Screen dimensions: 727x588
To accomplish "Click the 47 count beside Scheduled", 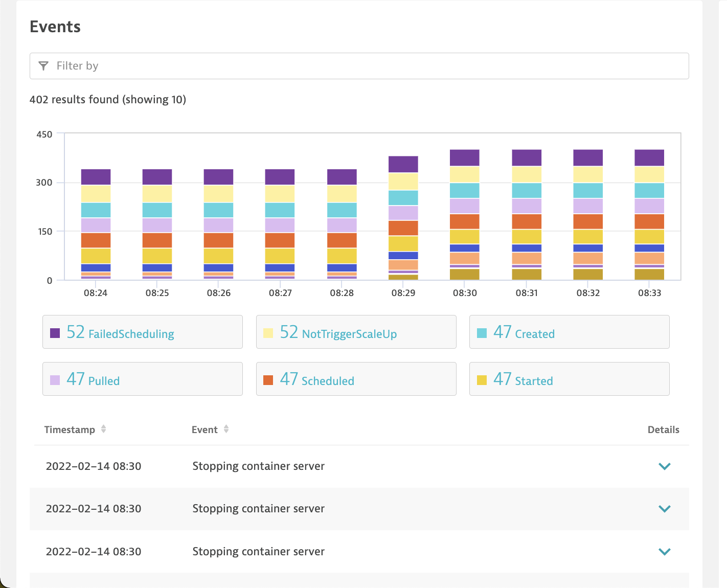I will (289, 379).
